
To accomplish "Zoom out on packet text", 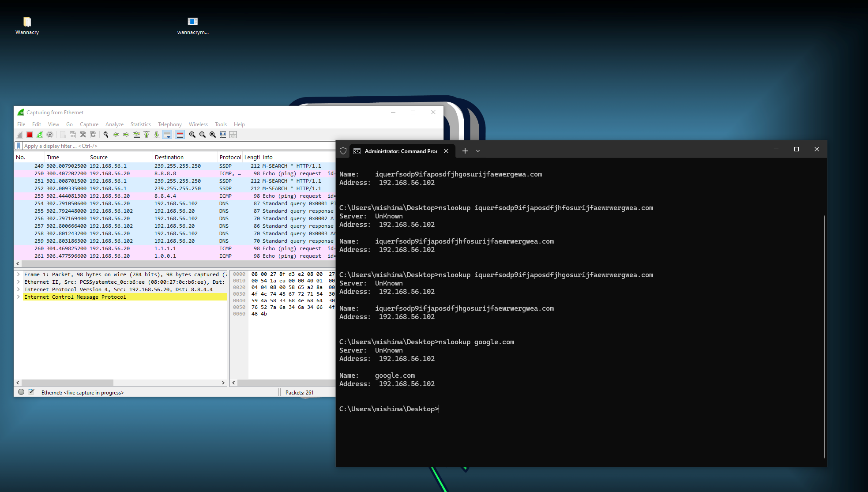I will coord(203,135).
